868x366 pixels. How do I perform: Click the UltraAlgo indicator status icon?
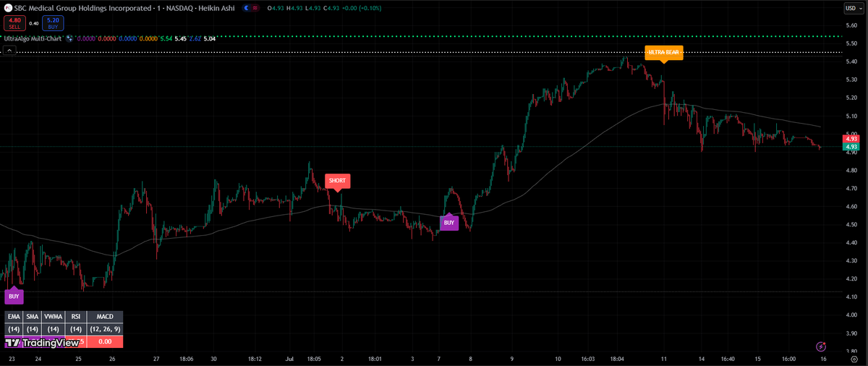[x=70, y=38]
